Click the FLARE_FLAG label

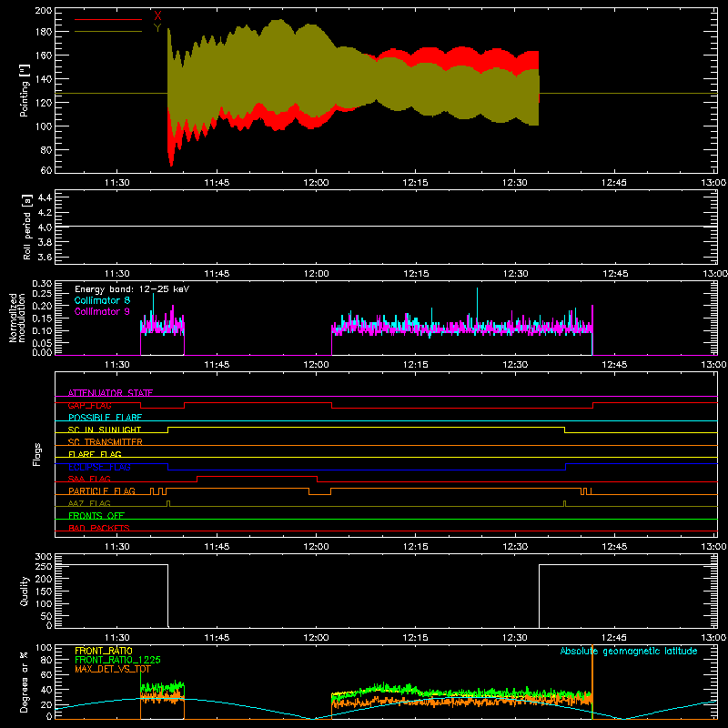pos(95,454)
